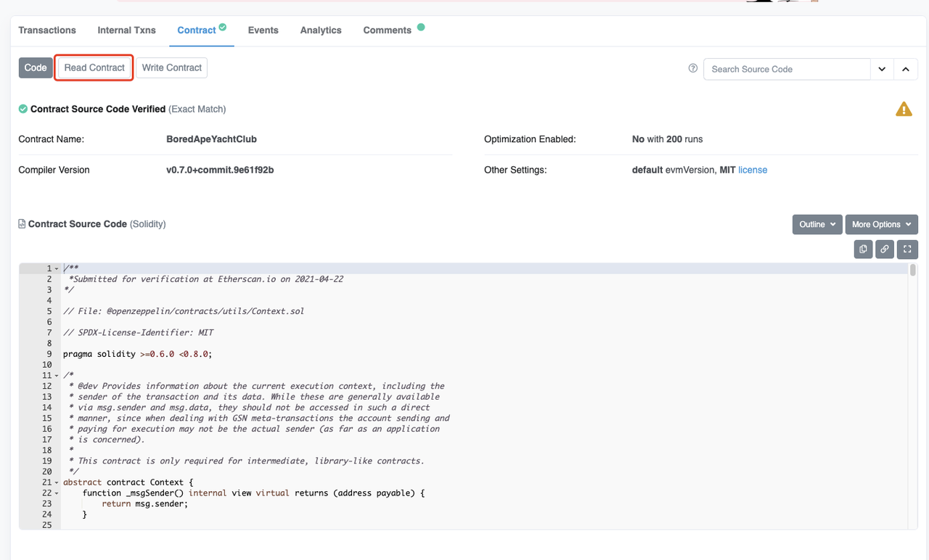The height and width of the screenshot is (560, 929).
Task: Switch to the Transactions tab
Action: click(47, 30)
